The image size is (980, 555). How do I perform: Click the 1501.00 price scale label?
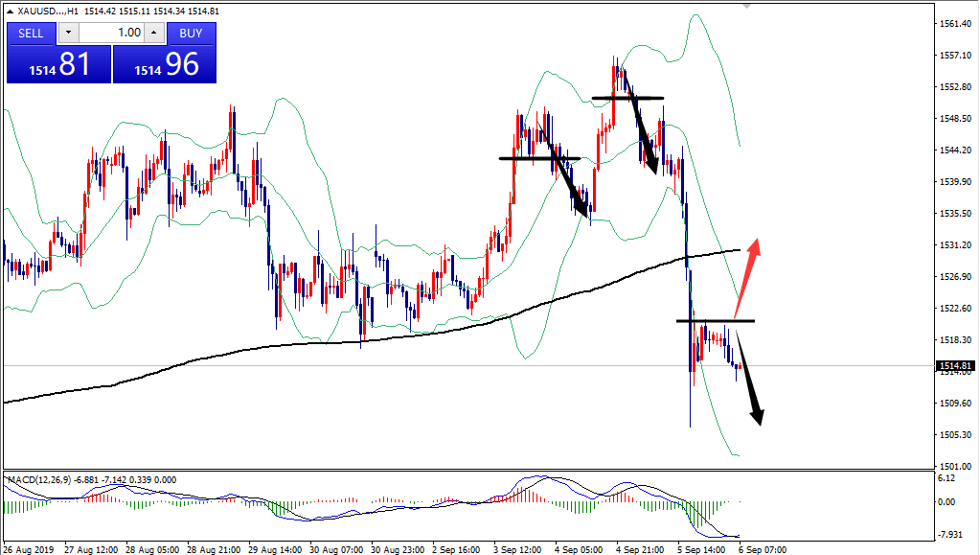pyautogui.click(x=956, y=466)
